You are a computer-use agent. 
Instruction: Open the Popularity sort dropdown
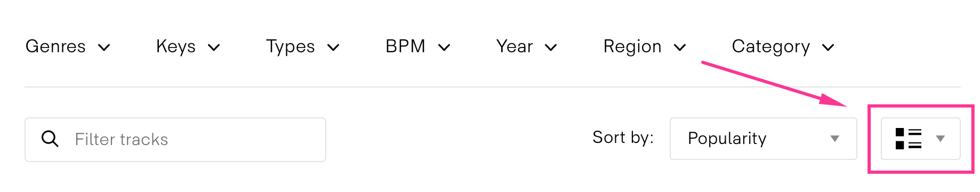[x=763, y=139]
